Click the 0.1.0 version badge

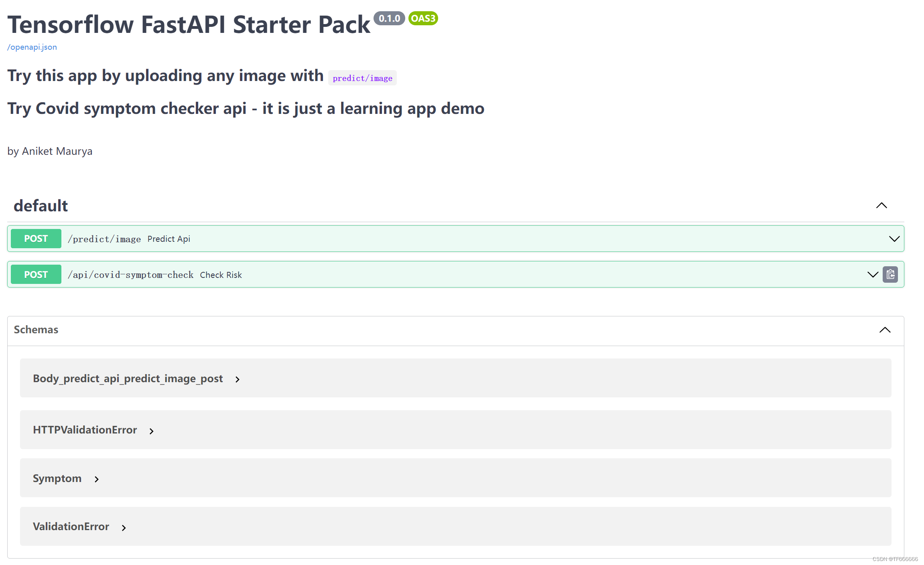[389, 18]
